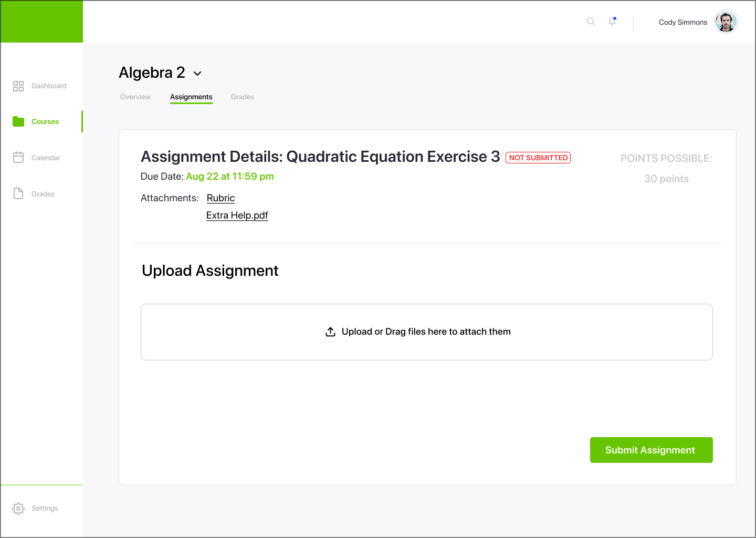Open the Extra Help.pdf attachment
756x538 pixels.
237,215
